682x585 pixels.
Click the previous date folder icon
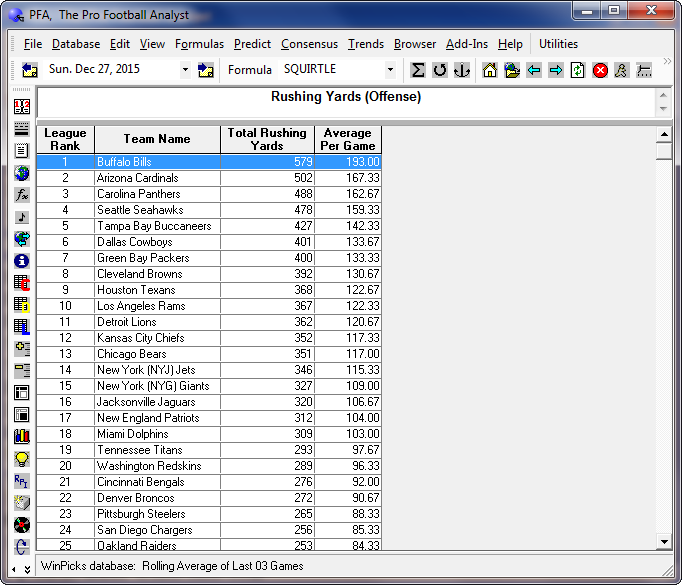30,70
